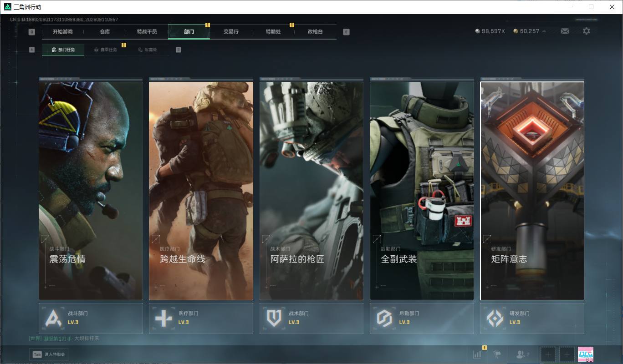Open the player avatar in the bottom bar

point(586,354)
